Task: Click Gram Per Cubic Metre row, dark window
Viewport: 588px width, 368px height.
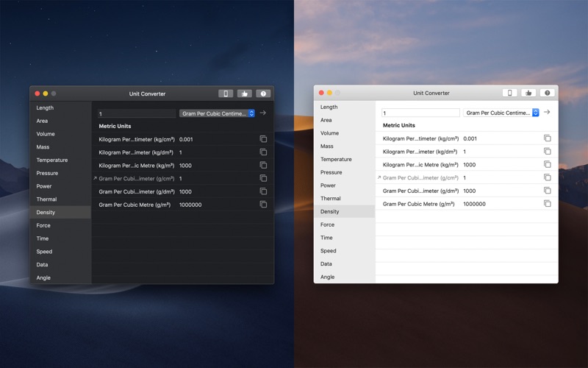Action: point(183,205)
